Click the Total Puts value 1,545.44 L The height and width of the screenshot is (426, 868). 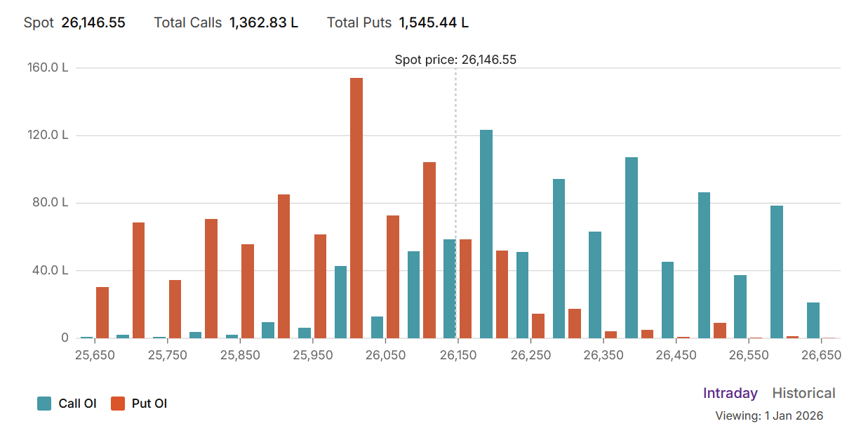tap(434, 22)
